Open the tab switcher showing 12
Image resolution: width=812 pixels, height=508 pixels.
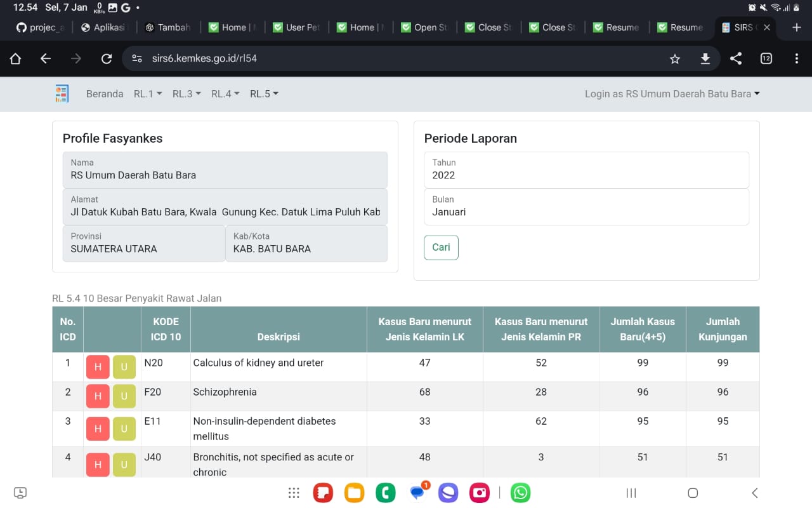766,58
